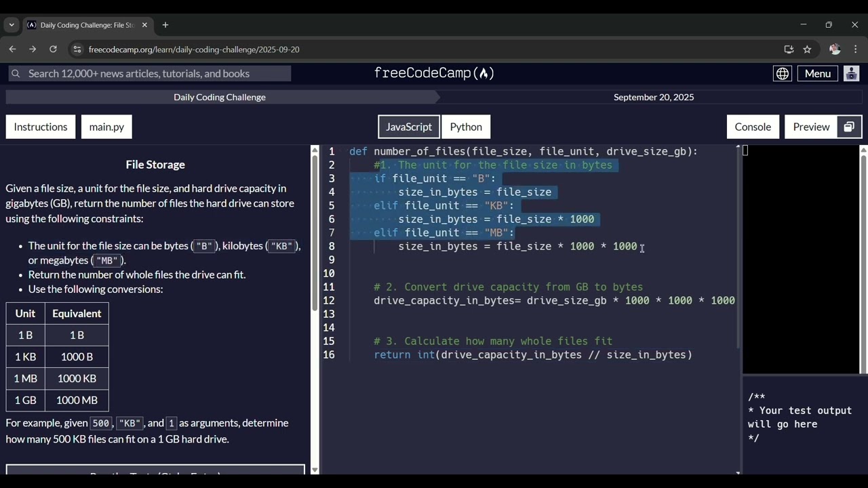868x488 pixels.
Task: Install app icon in address bar
Action: [789, 49]
